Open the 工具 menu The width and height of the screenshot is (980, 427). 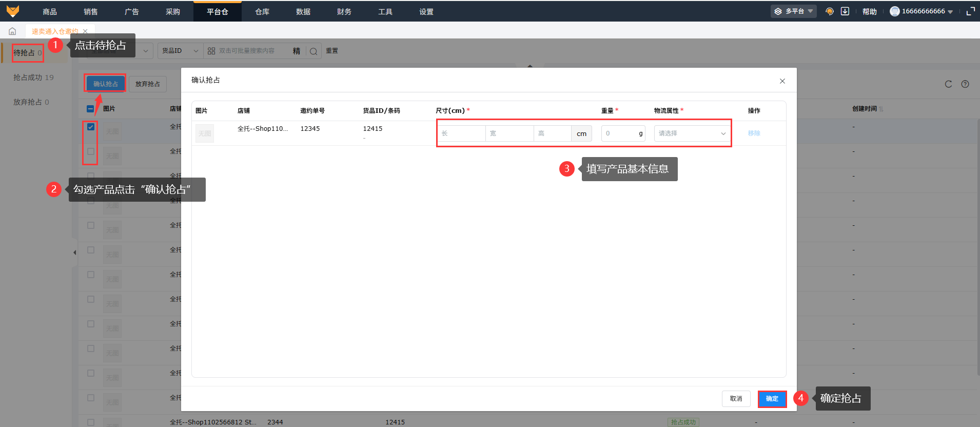pos(385,11)
